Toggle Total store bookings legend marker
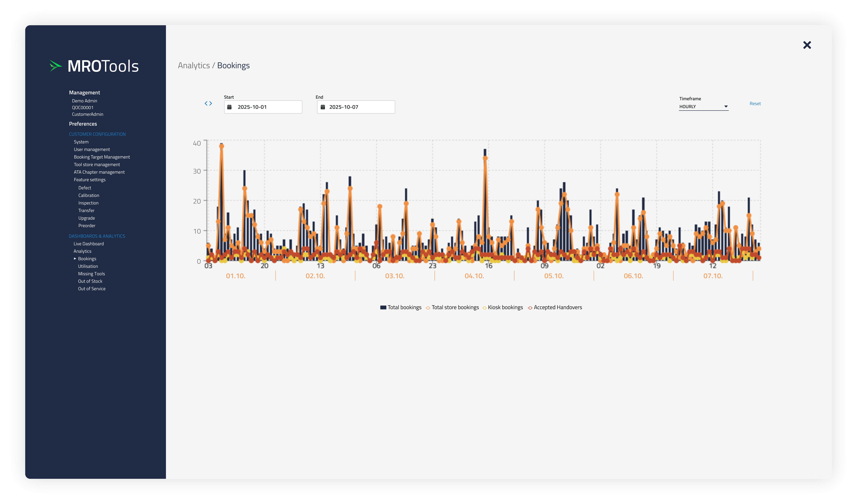 pyautogui.click(x=428, y=308)
